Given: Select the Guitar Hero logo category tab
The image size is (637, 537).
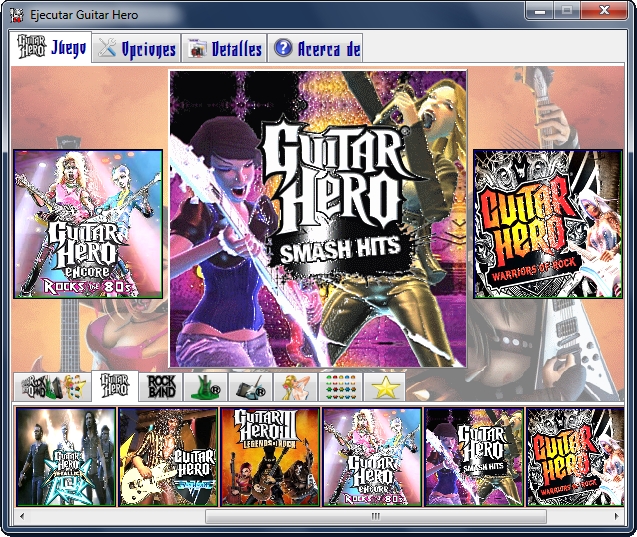Looking at the screenshot, I should pyautogui.click(x=115, y=387).
